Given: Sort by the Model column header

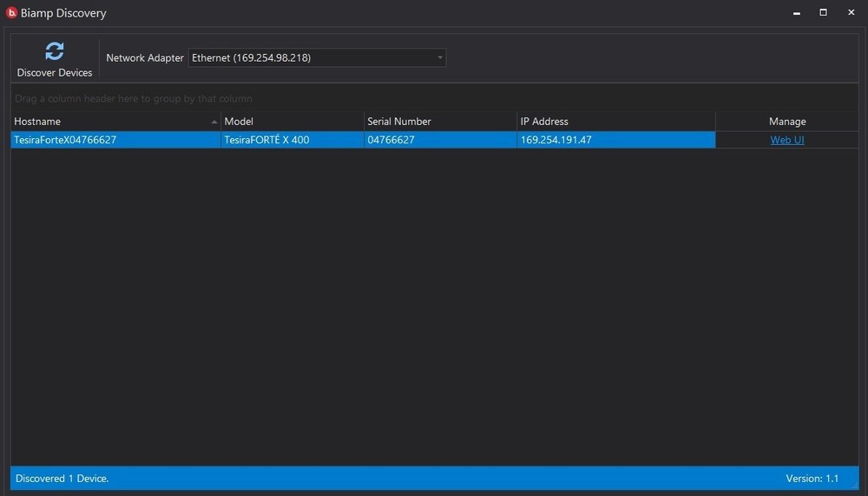Looking at the screenshot, I should tap(291, 122).
